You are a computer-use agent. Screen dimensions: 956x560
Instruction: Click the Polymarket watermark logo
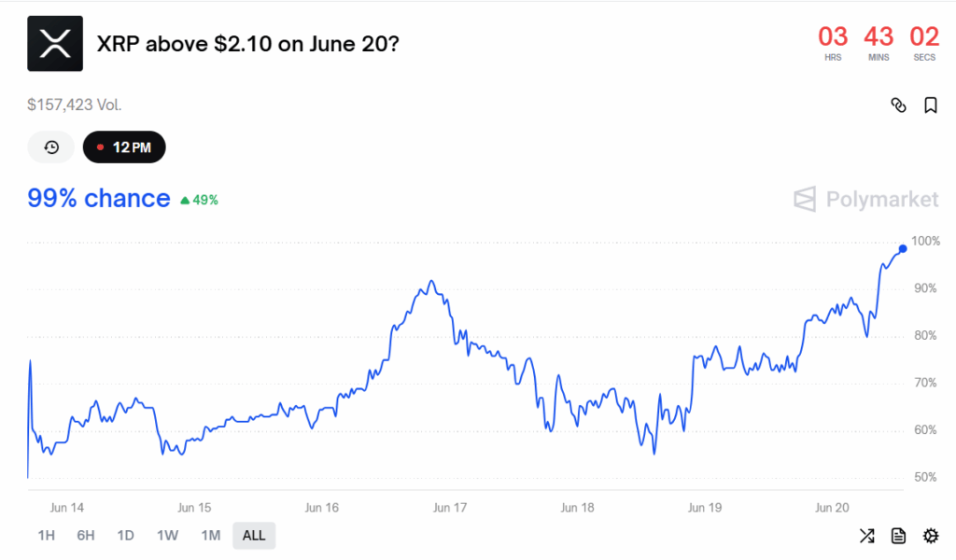pyautogui.click(x=865, y=199)
